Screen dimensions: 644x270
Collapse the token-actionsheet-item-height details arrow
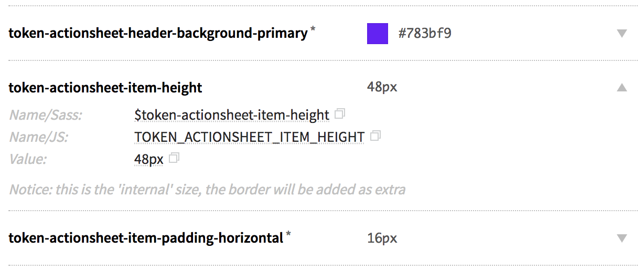(622, 87)
